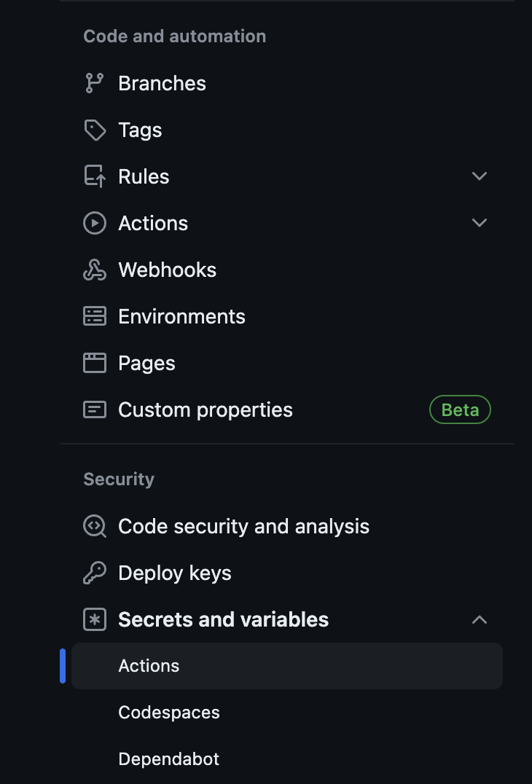Click the Environments icon
Viewport: 532px width, 784px height.
95,316
